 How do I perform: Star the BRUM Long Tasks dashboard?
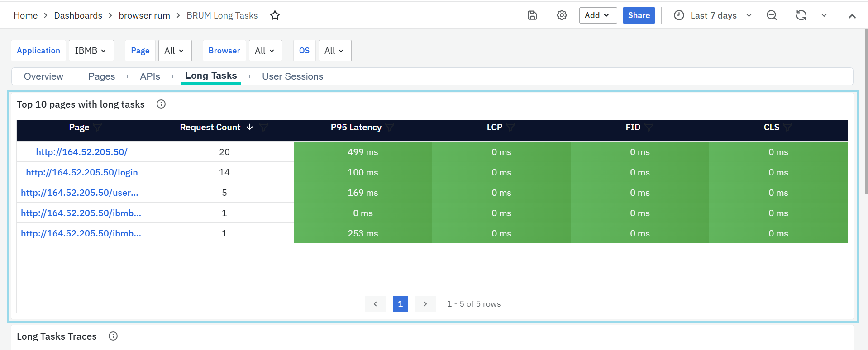click(x=275, y=15)
